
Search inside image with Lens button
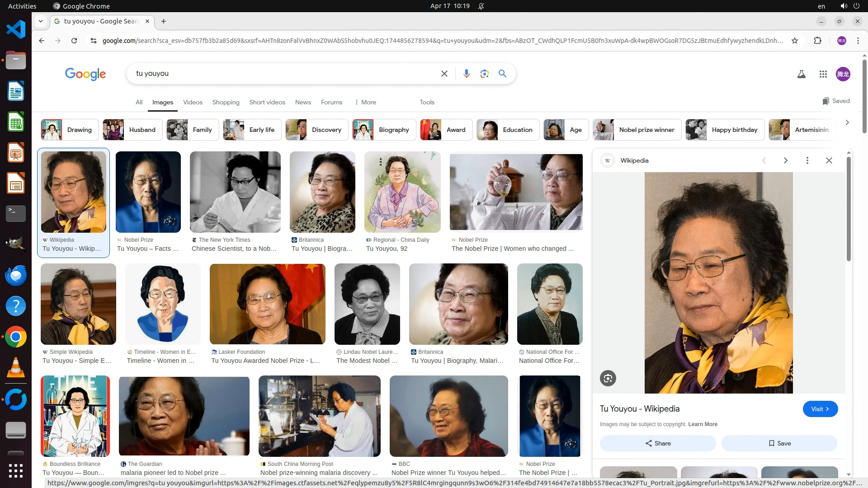pyautogui.click(x=608, y=378)
